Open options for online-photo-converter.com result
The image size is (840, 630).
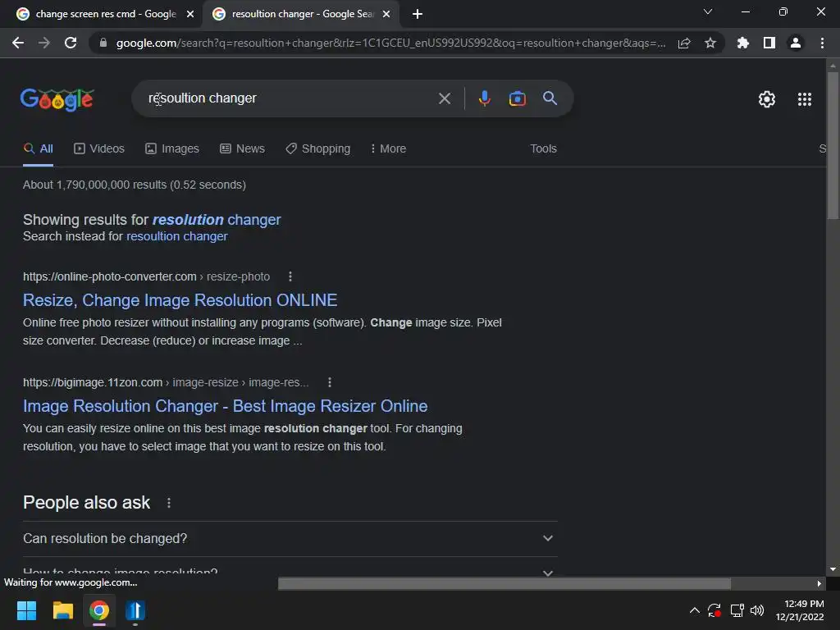click(x=290, y=276)
